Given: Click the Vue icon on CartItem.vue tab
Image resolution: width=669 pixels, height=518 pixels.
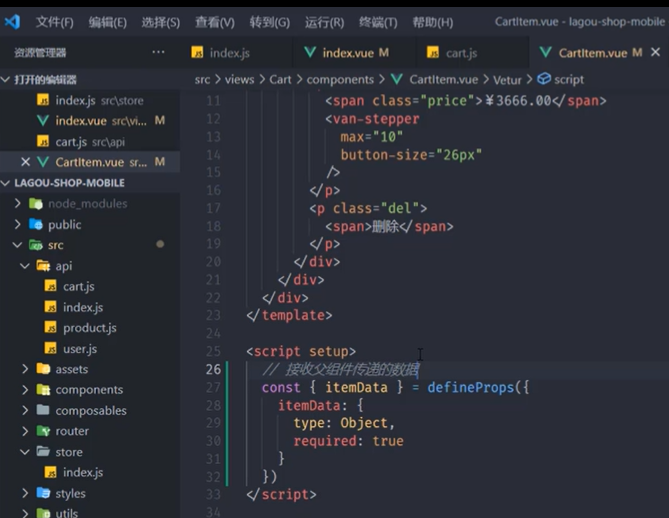Looking at the screenshot, I should tap(545, 52).
